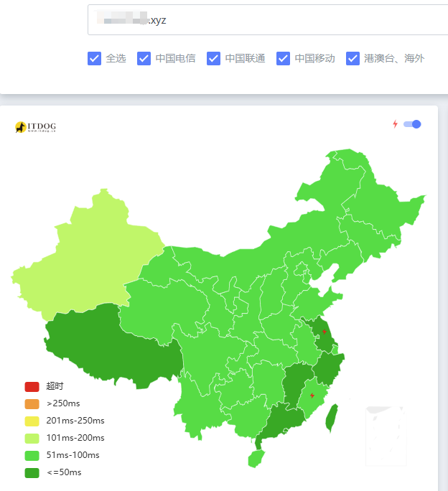
Task: Toggle the blue switch at map top right
Action: (x=412, y=124)
